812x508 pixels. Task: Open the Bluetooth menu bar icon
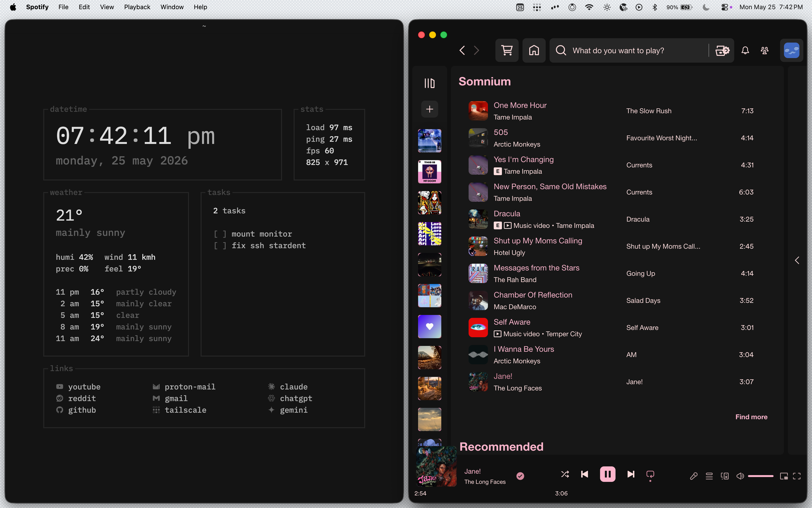click(655, 7)
